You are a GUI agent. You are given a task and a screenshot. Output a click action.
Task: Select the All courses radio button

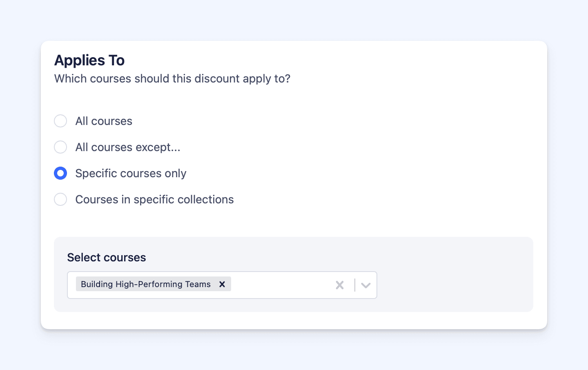60,121
